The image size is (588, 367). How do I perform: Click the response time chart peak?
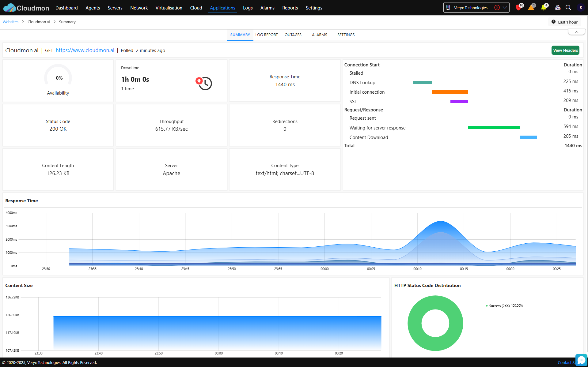441,222
